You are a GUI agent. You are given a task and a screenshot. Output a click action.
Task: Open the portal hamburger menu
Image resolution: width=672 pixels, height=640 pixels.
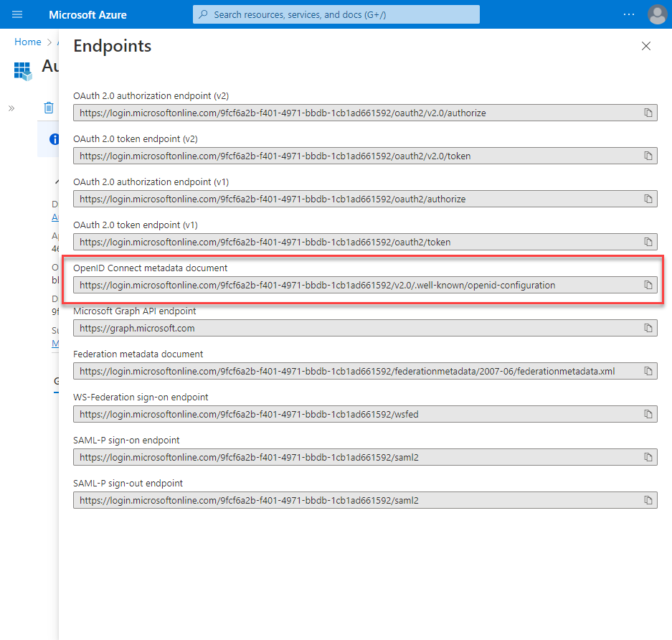coord(17,14)
